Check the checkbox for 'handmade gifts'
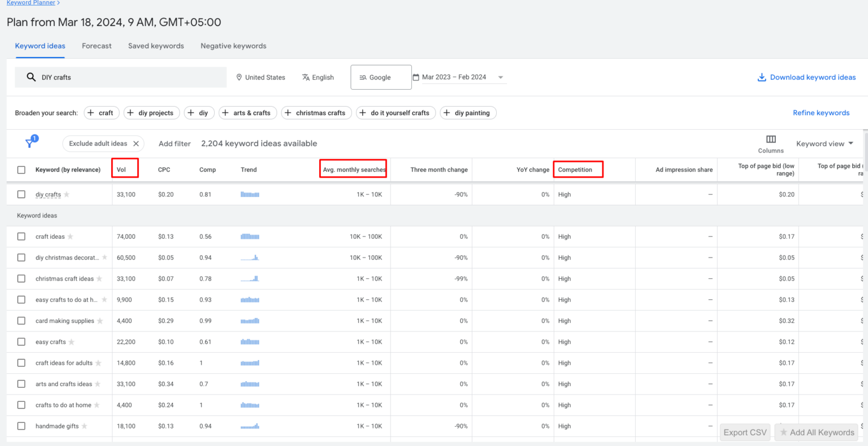The image size is (868, 446). (x=21, y=426)
